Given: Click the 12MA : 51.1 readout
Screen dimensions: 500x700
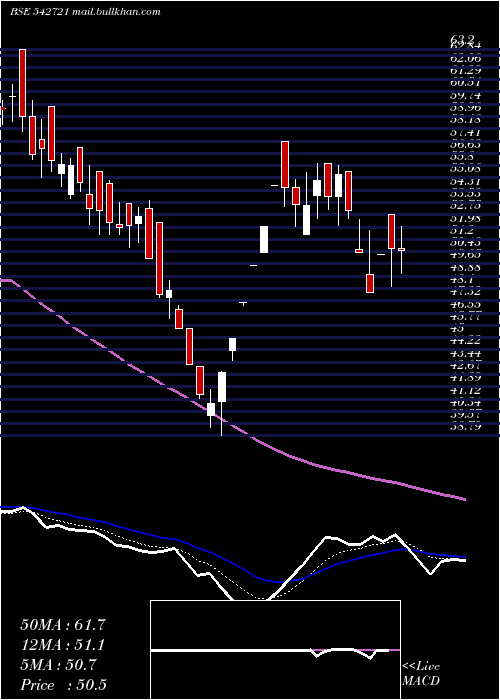Looking at the screenshot, I should (x=63, y=645).
